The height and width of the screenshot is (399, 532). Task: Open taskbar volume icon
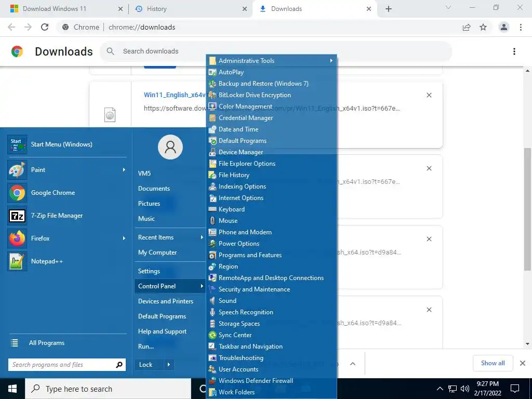(x=465, y=389)
